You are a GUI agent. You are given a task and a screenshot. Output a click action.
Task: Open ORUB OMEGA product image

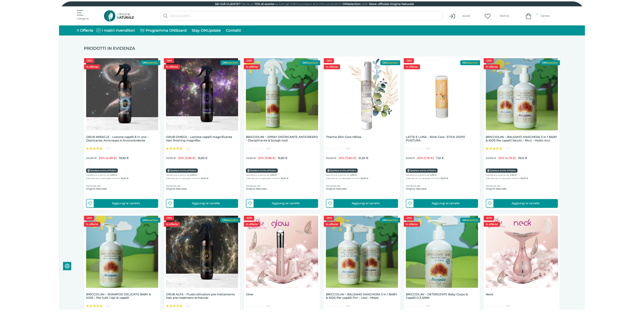point(202,94)
